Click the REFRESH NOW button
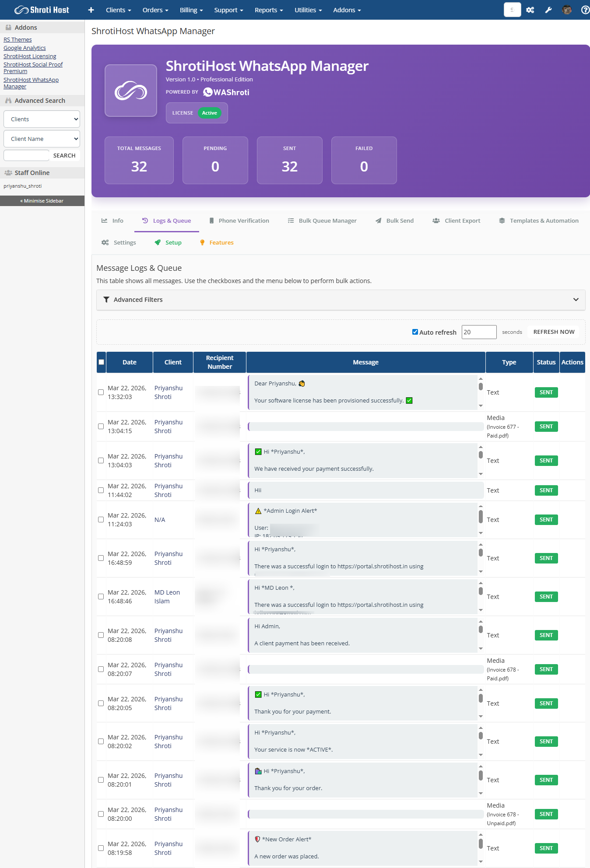The height and width of the screenshot is (868, 590). (554, 332)
